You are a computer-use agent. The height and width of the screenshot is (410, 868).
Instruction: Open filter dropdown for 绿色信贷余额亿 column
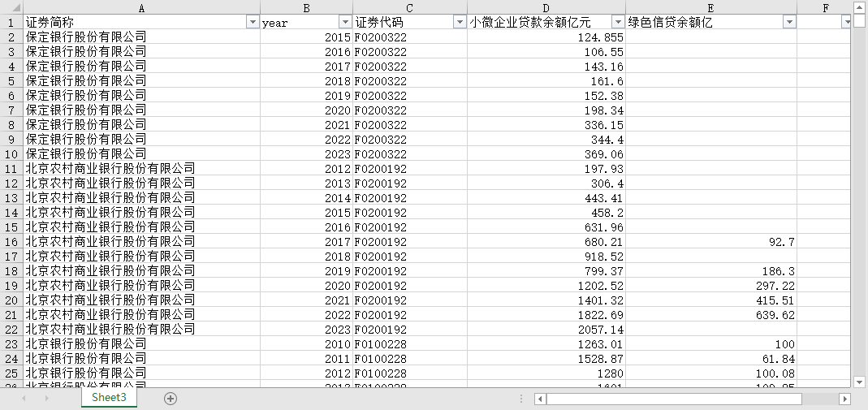click(790, 22)
